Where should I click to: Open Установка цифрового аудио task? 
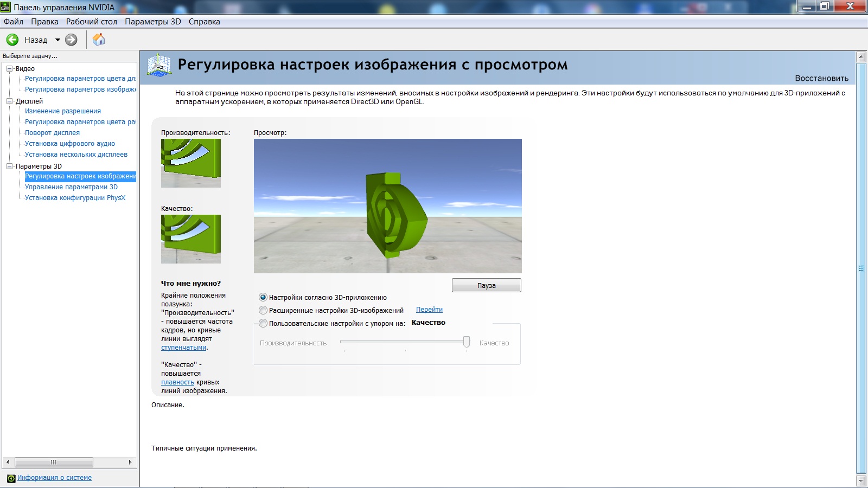point(70,144)
